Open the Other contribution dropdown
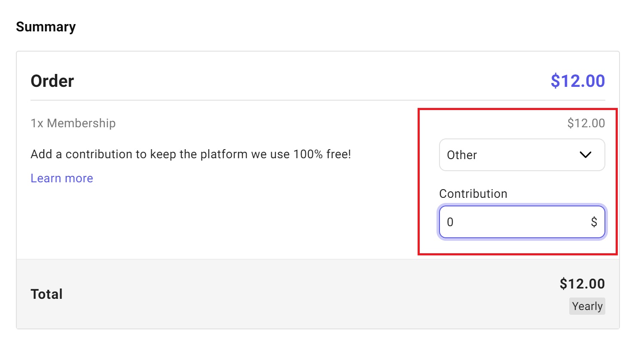644x353 pixels. (x=521, y=155)
